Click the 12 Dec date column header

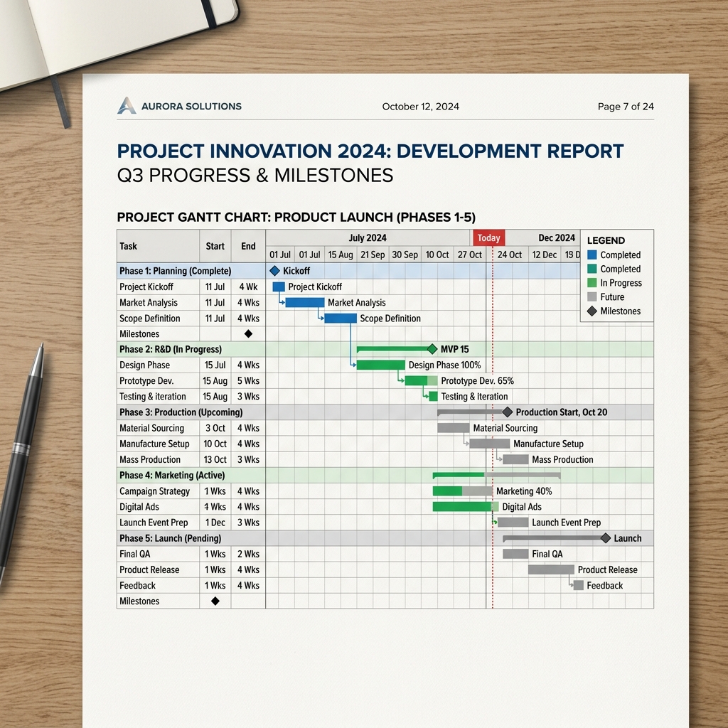click(545, 255)
